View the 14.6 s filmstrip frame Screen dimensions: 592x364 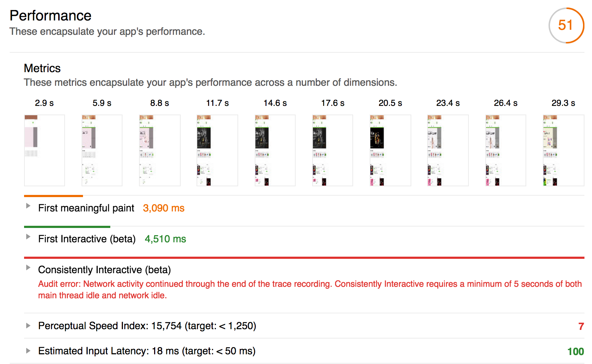[275, 150]
